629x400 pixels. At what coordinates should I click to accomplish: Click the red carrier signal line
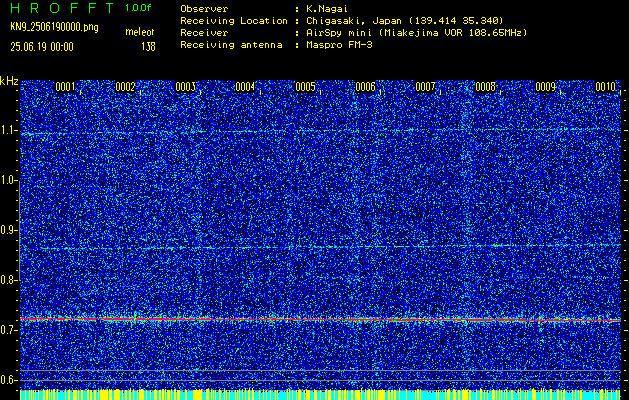(x=320, y=320)
